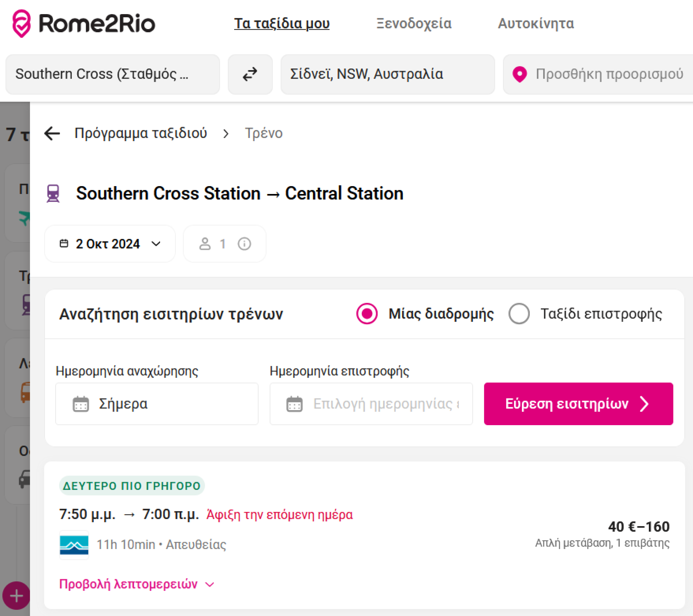Viewport: 693px width, 616px height.
Task: Click the Rome2Rio logo
Action: [84, 23]
